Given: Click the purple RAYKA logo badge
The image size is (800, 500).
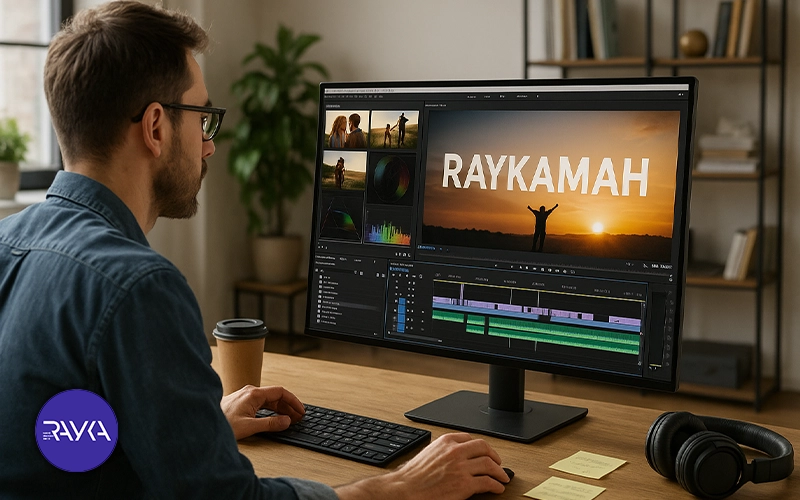Looking at the screenshot, I should tap(76, 430).
